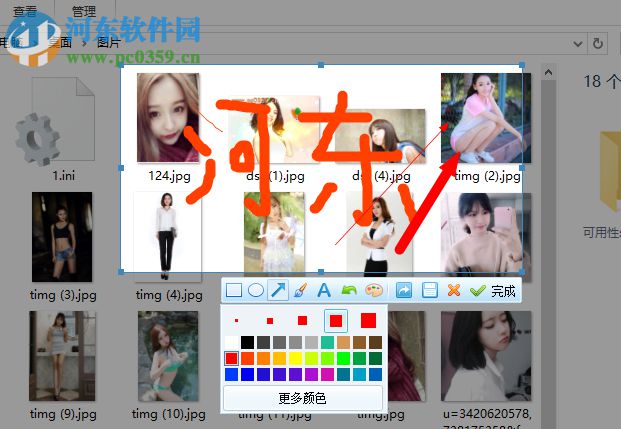Viewport: 621px width, 429px height.
Task: Select the text A tool
Action: tap(324, 291)
